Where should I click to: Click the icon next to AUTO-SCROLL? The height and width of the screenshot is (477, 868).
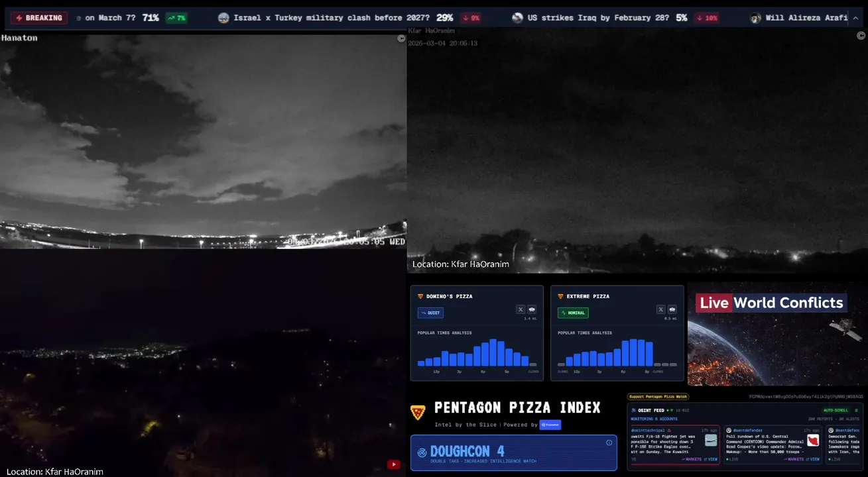[x=856, y=410]
